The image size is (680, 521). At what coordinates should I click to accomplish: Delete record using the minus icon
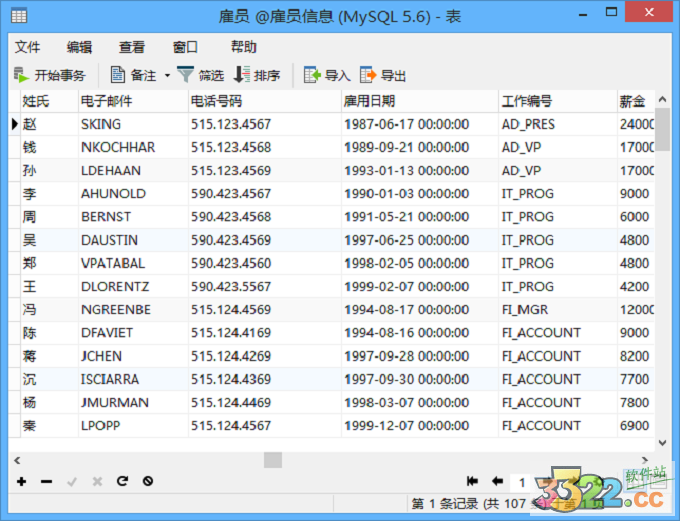[46, 481]
